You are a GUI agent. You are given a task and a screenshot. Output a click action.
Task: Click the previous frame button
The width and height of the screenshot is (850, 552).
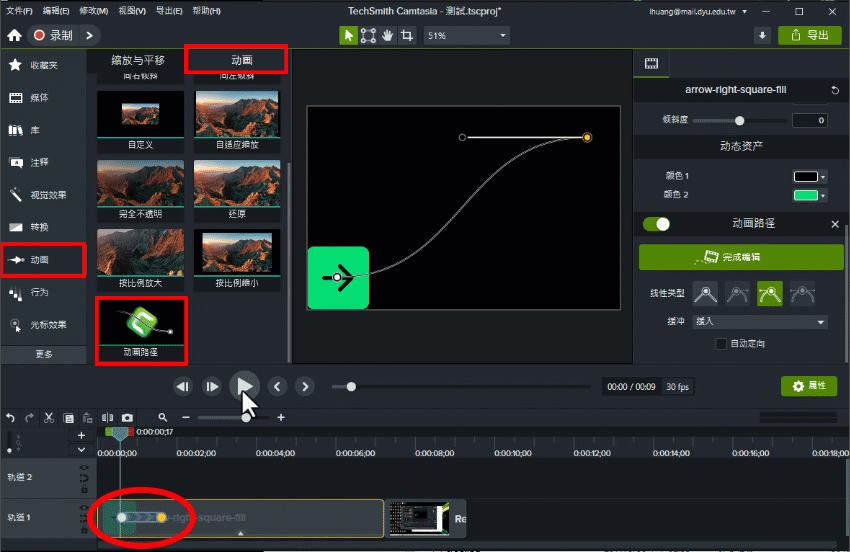(183, 387)
